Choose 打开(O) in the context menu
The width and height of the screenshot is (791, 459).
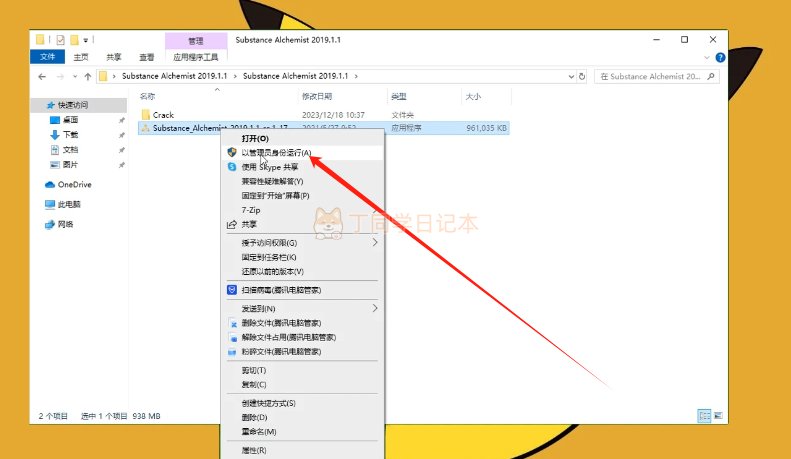point(303,138)
